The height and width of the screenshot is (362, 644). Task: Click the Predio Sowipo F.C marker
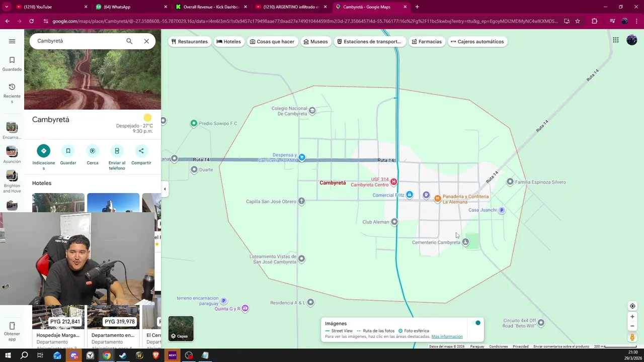194,123
